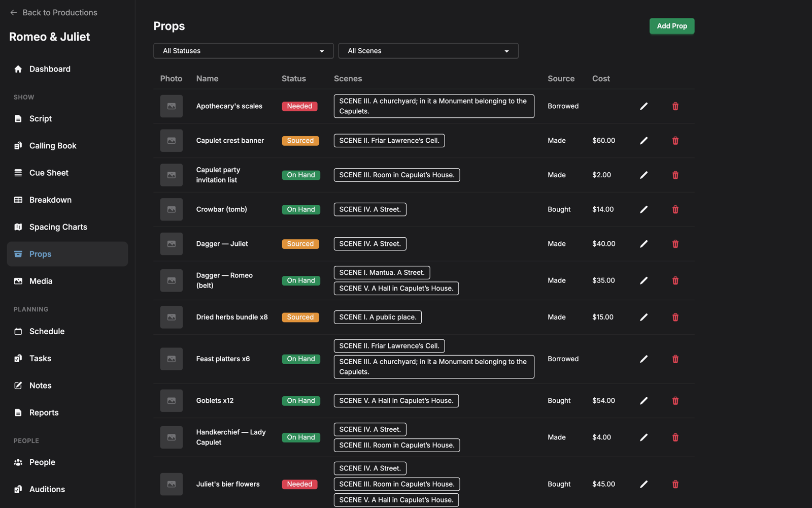Delete Capulet party invitation list

pyautogui.click(x=675, y=175)
